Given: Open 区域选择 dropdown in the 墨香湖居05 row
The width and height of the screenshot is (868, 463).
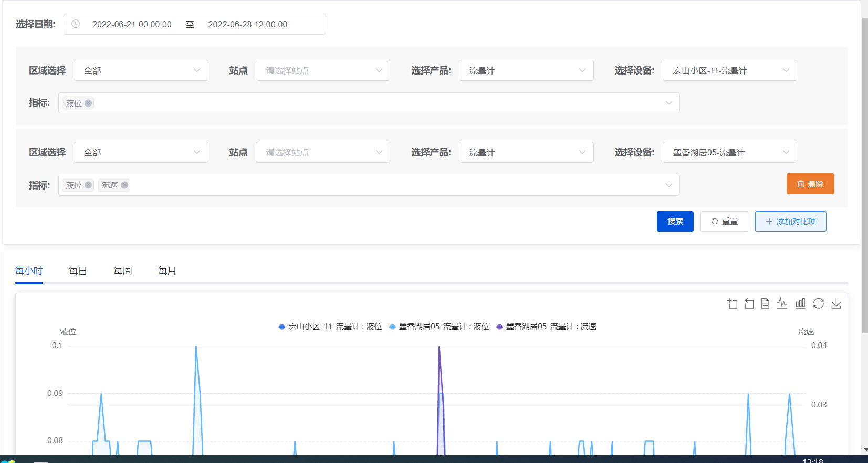Looking at the screenshot, I should coord(141,152).
